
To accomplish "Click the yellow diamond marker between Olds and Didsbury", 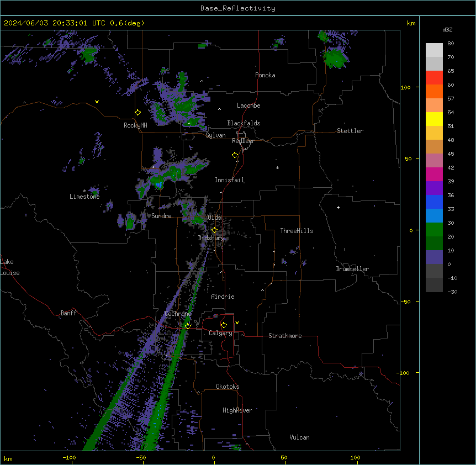I will 214,230.
